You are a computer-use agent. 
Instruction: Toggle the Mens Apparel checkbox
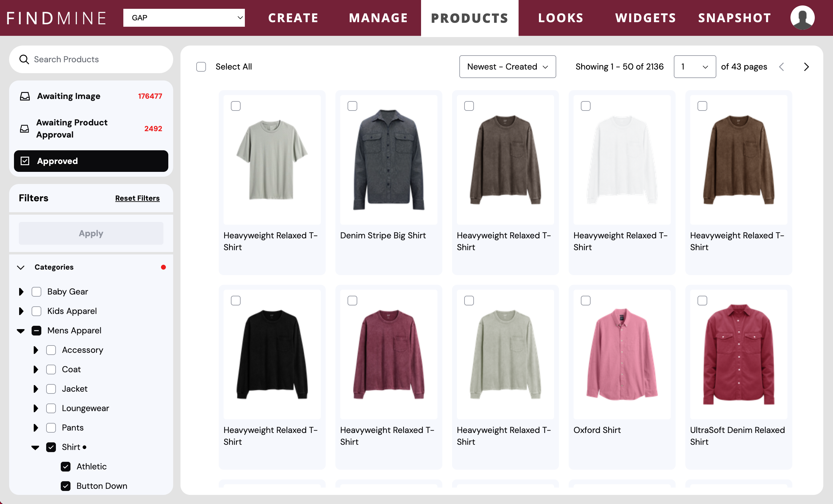(36, 330)
